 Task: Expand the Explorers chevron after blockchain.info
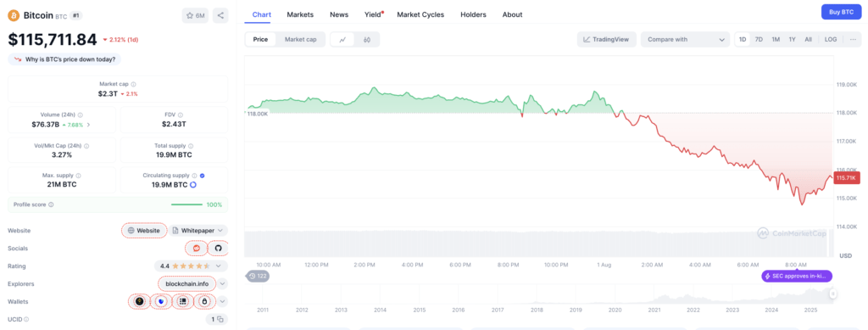point(222,283)
